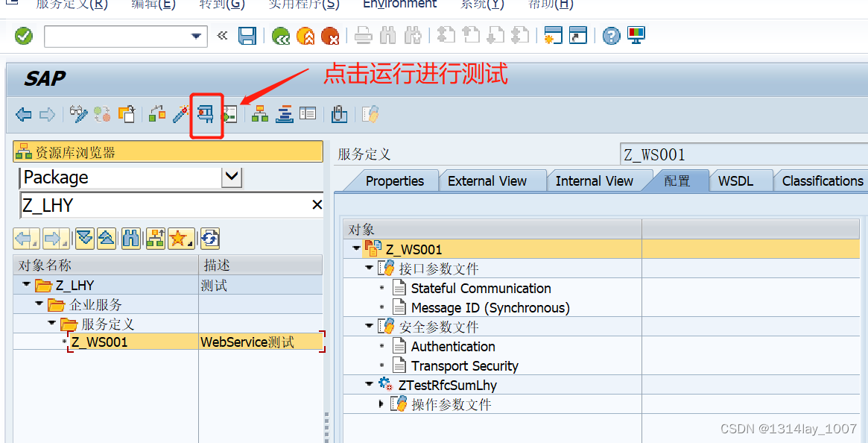Click the WebService测试 description cell
The height and width of the screenshot is (443, 868).
pos(261,342)
